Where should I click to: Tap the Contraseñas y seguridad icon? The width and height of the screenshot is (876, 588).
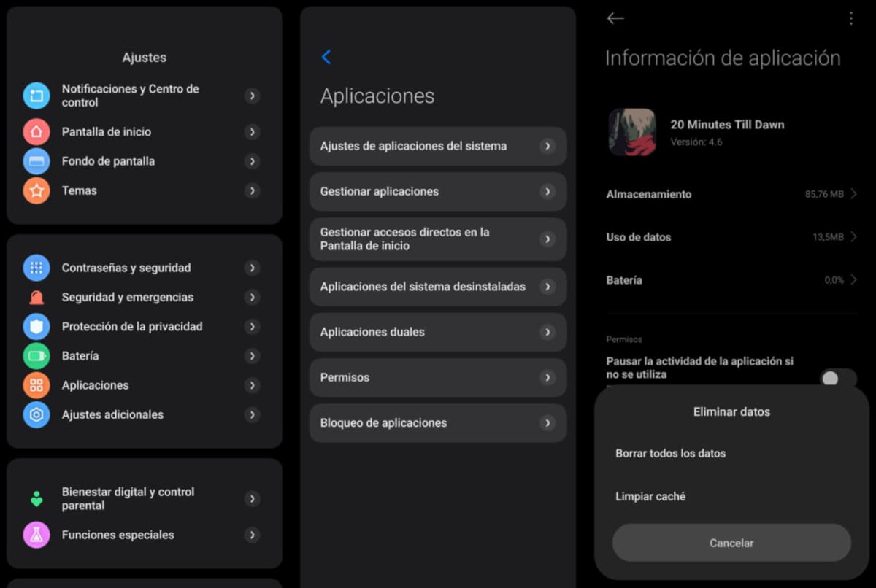(x=36, y=268)
